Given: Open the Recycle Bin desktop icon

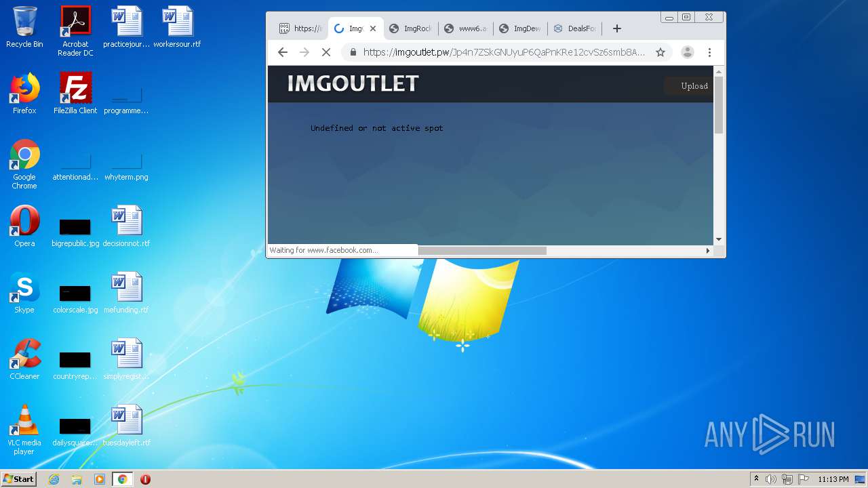Looking at the screenshot, I should coord(24,27).
